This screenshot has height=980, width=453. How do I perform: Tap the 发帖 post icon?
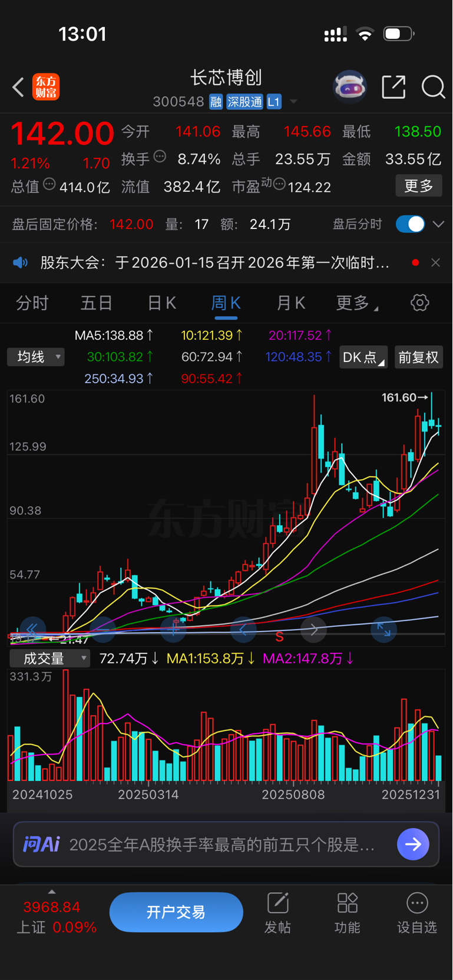click(x=277, y=913)
